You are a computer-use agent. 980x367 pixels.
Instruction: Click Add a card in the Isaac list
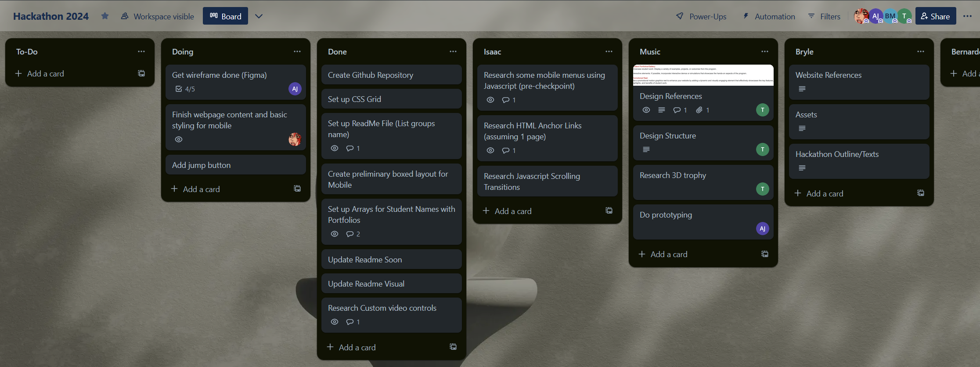[513, 211]
